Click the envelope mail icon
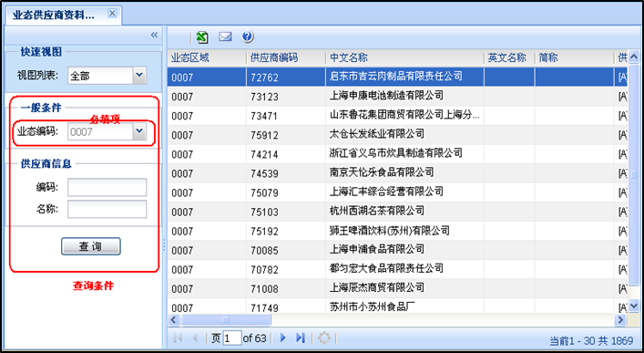Screen dimensions: 644x353 click(x=225, y=37)
